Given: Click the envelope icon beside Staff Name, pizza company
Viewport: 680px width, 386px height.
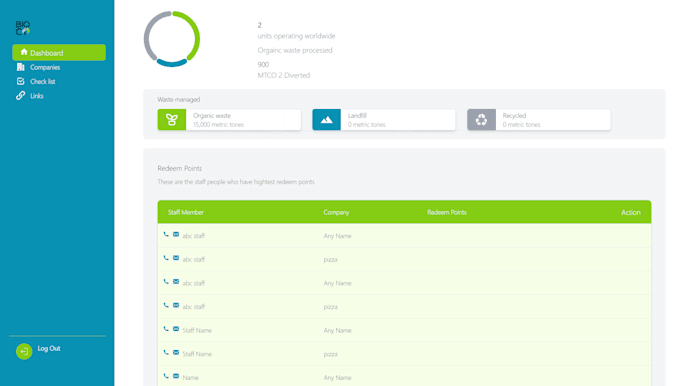Looking at the screenshot, I should [176, 353].
